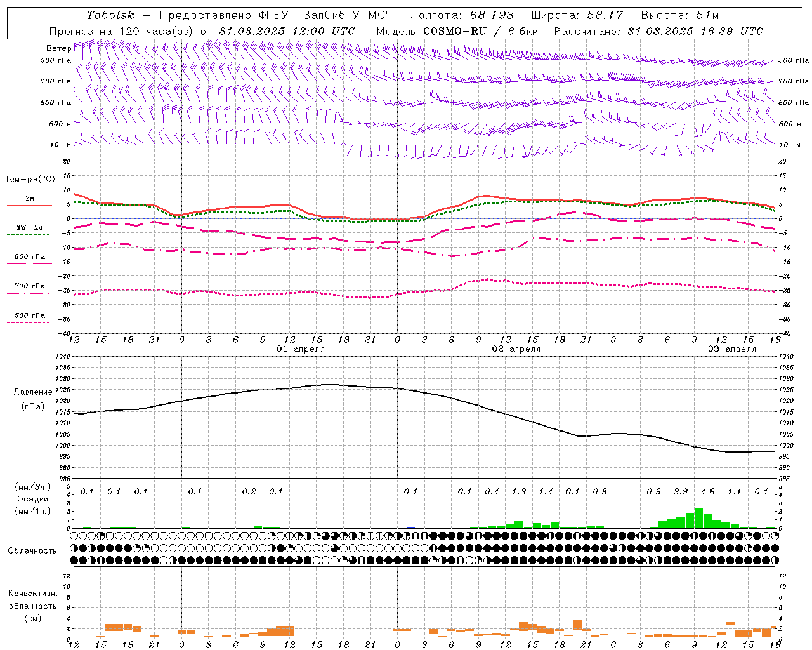Click the '01 апреля' date label
Screen dimensions: 812x650
(x=301, y=349)
